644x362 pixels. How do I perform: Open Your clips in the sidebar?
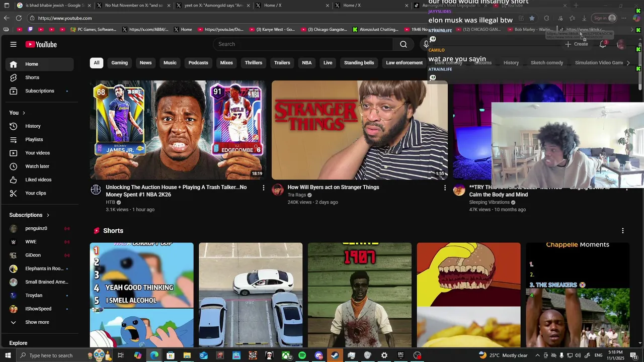(40, 193)
